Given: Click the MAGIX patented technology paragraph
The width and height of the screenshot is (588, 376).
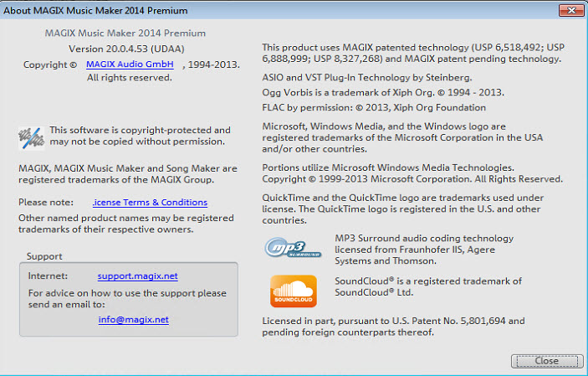Looking at the screenshot, I should point(413,54).
